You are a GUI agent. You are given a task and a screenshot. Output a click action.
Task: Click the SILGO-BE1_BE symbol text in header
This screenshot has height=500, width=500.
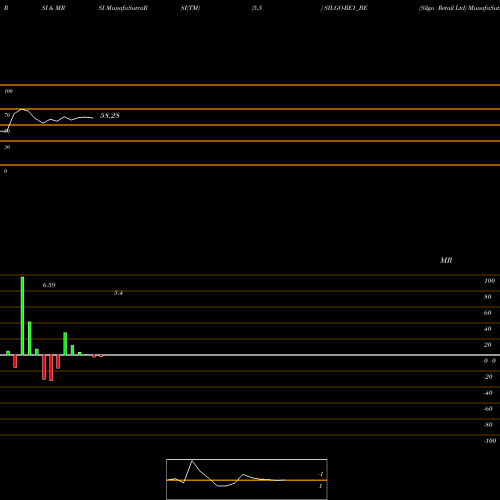(346, 8)
